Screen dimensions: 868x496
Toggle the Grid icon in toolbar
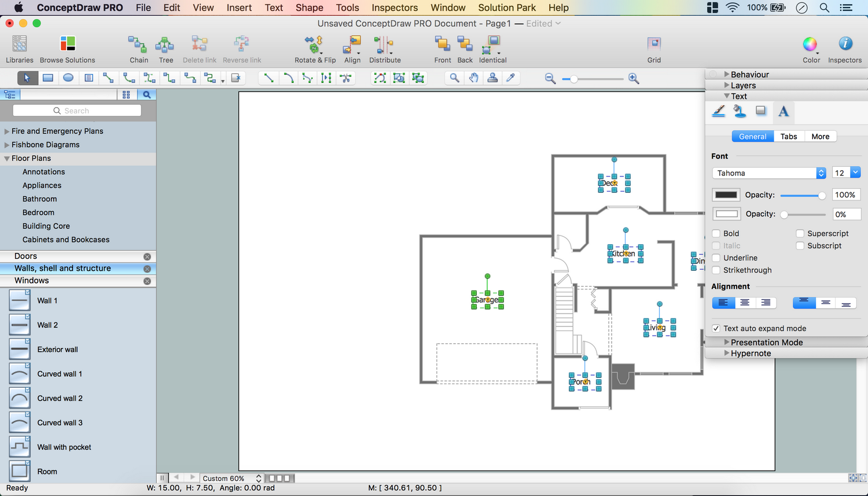(654, 45)
